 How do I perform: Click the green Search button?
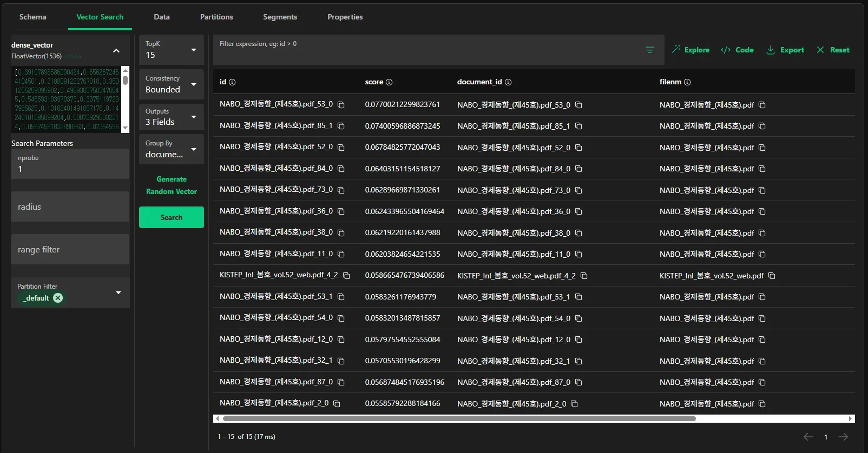(x=172, y=217)
